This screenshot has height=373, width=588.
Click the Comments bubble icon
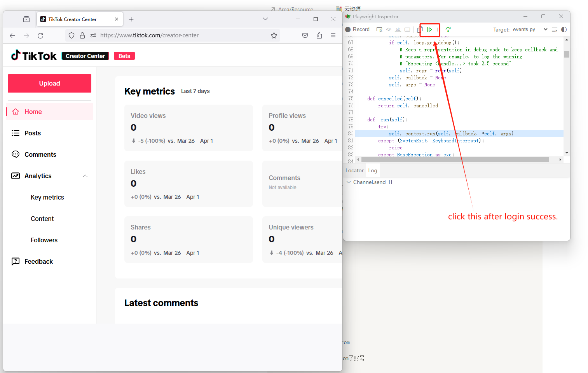16,154
